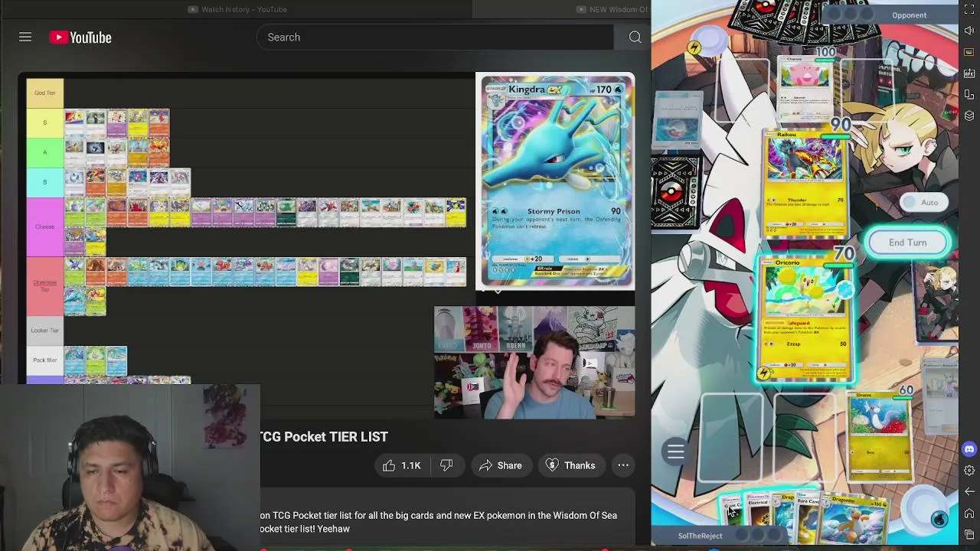Screen dimensions: 980x551
Task: Click emulator back arrow icon
Action: 969,491
